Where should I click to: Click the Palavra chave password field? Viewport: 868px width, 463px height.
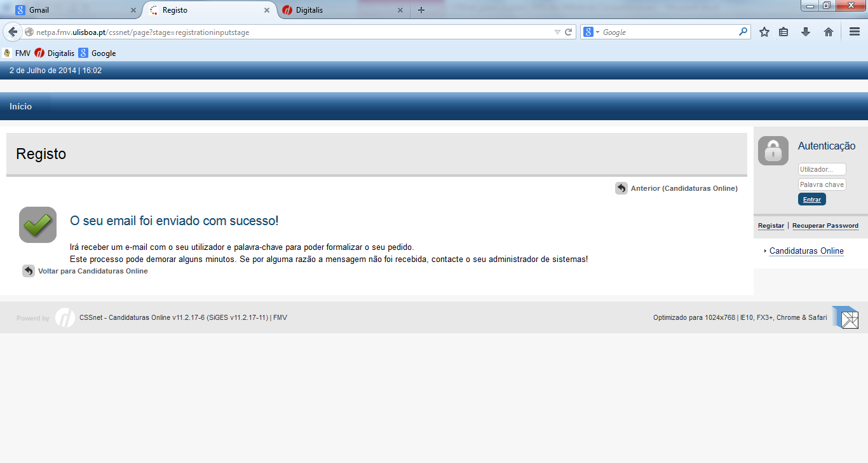pos(822,184)
